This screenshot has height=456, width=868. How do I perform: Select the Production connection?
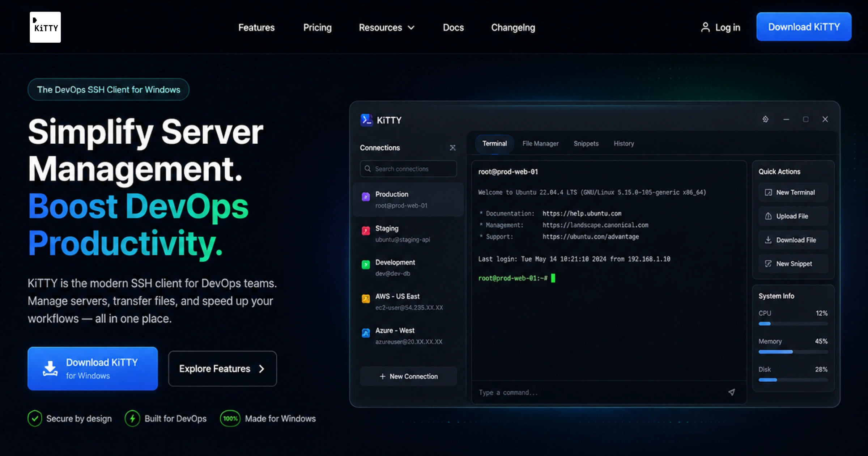[x=408, y=199]
